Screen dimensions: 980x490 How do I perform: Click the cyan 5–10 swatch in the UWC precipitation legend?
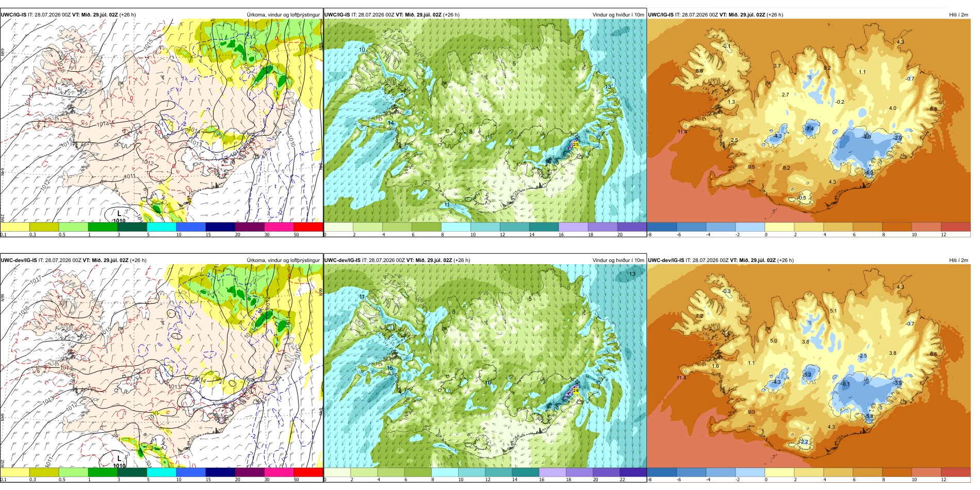point(161,226)
